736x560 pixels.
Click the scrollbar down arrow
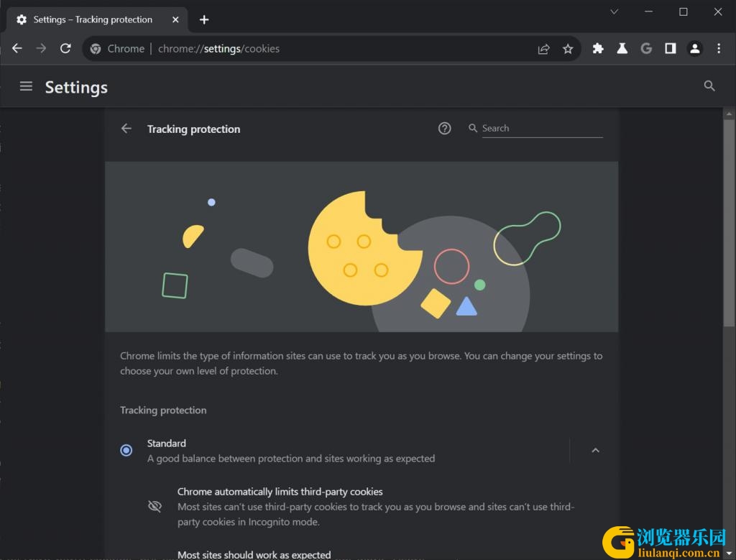point(729,554)
